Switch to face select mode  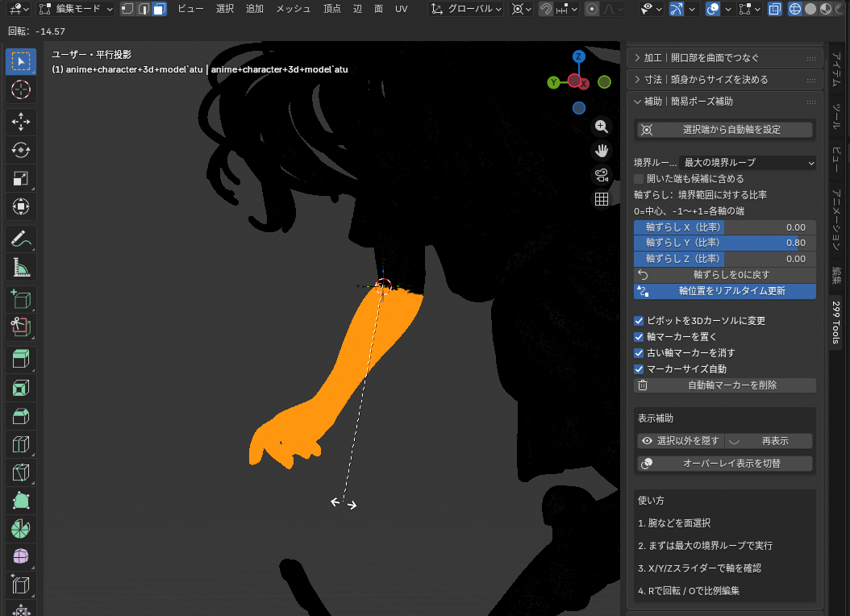coord(160,9)
